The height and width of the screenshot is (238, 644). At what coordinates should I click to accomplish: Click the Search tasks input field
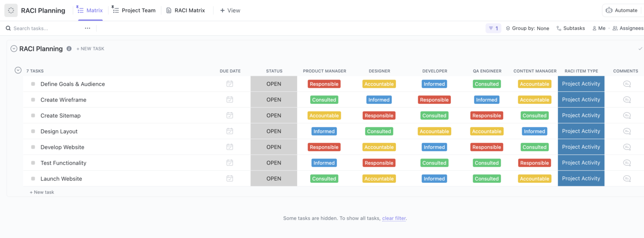pos(44,28)
